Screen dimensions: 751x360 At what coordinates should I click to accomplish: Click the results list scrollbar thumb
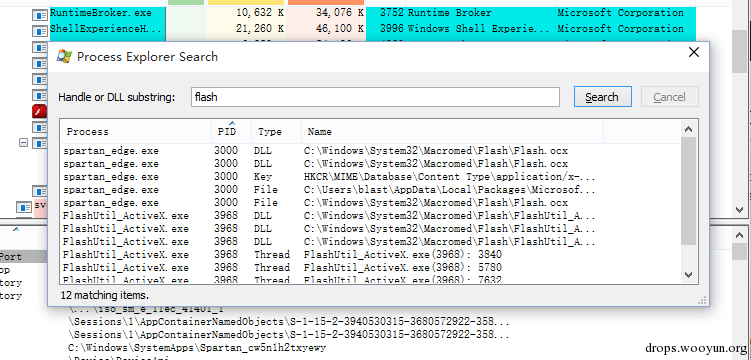pos(689,191)
